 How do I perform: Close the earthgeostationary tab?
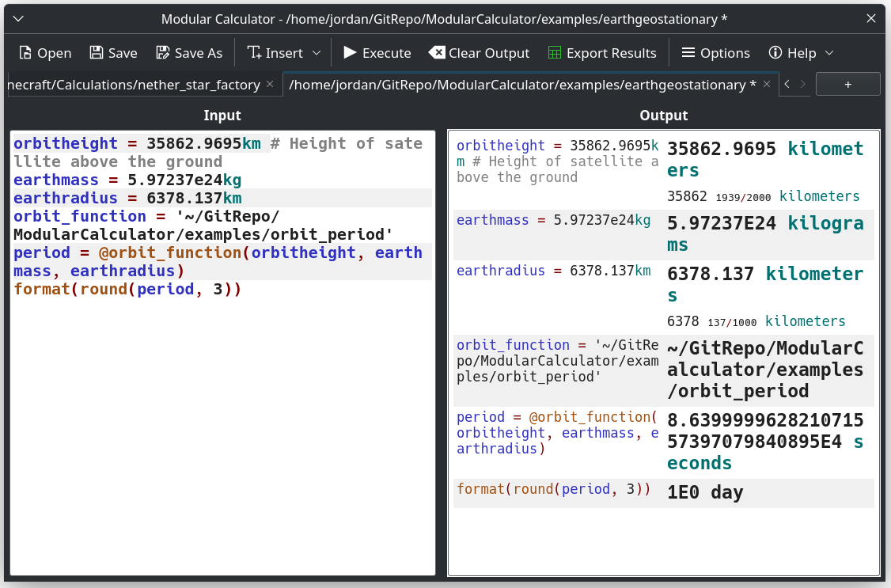point(767,84)
